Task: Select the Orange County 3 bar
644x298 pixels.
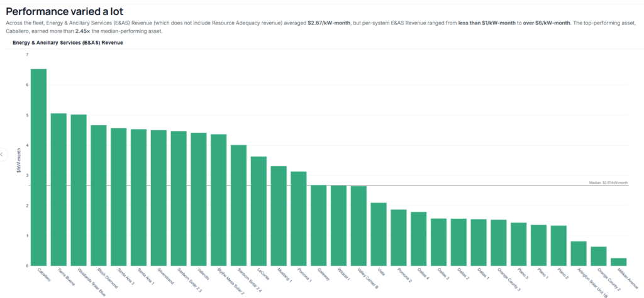Action: (x=499, y=243)
